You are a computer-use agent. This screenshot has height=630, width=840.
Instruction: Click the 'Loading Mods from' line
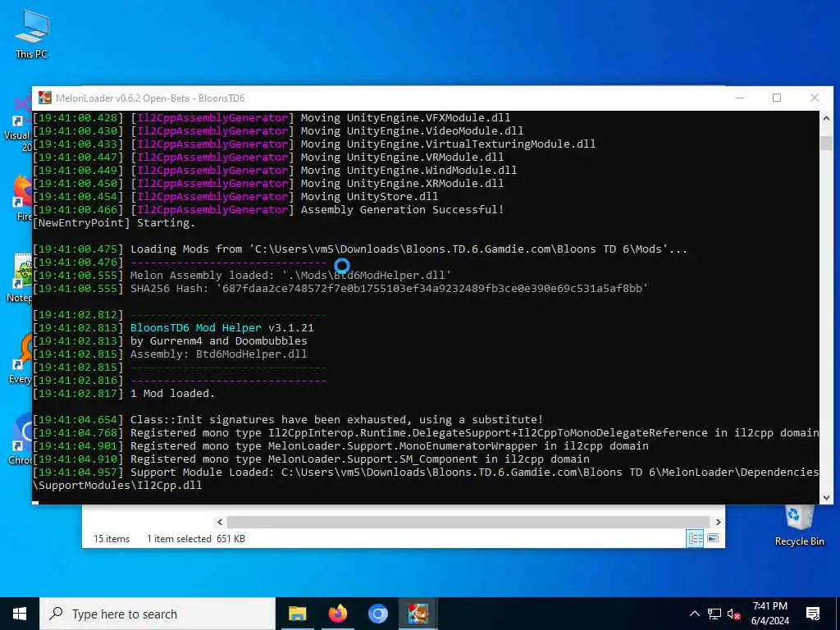pos(409,249)
